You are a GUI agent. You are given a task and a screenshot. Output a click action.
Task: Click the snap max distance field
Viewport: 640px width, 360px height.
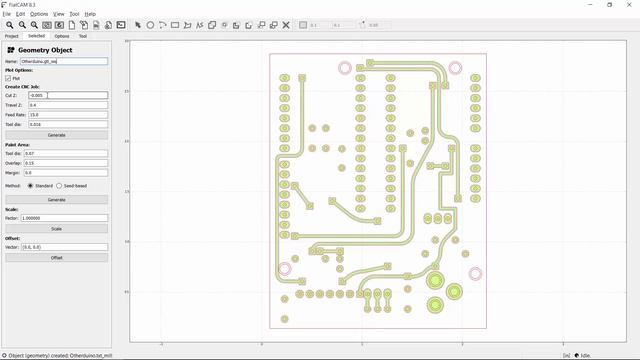click(x=379, y=25)
